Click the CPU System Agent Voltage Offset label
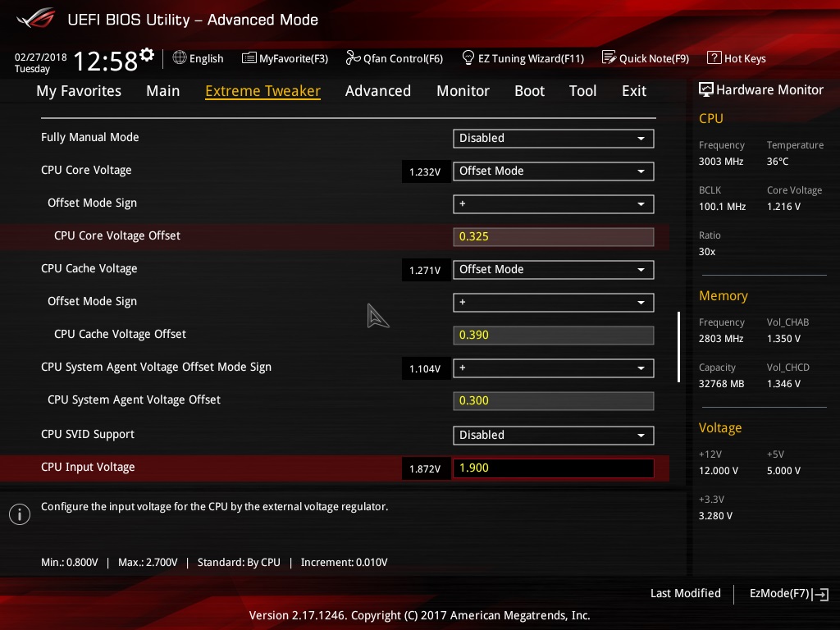 134,399
